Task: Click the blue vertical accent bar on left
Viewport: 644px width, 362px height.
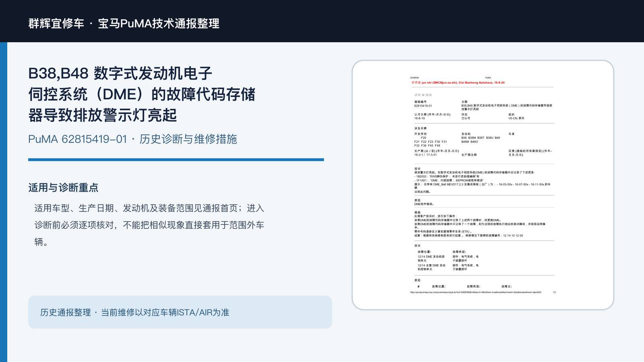Action: pyautogui.click(x=4, y=202)
